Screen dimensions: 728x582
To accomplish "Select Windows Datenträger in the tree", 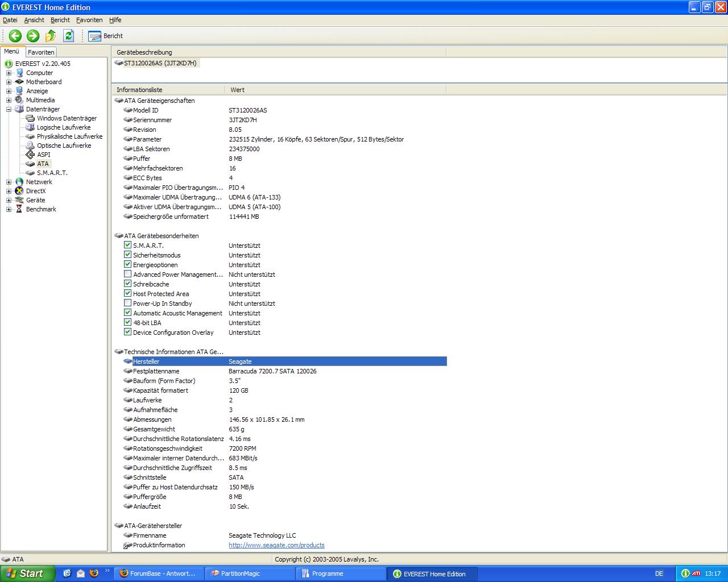I will 67,118.
